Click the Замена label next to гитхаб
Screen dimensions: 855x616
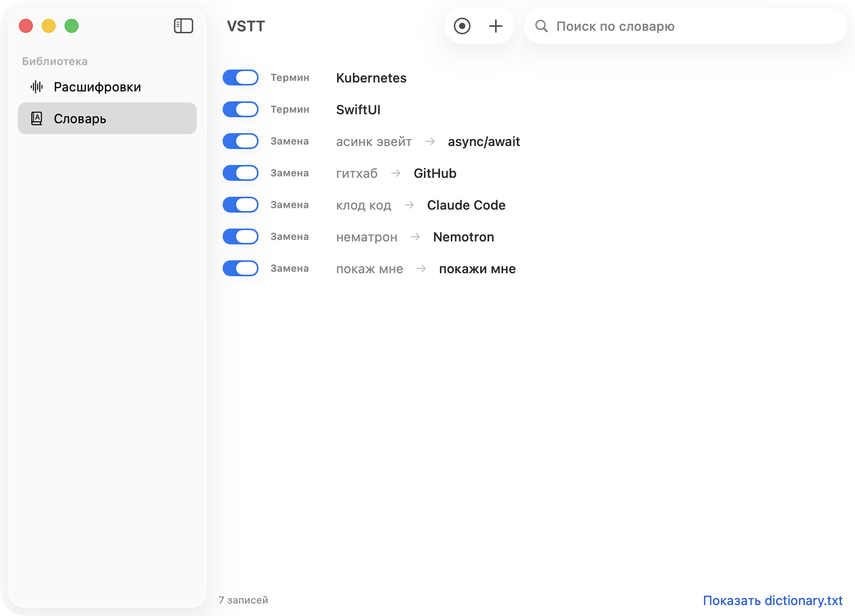click(x=290, y=173)
